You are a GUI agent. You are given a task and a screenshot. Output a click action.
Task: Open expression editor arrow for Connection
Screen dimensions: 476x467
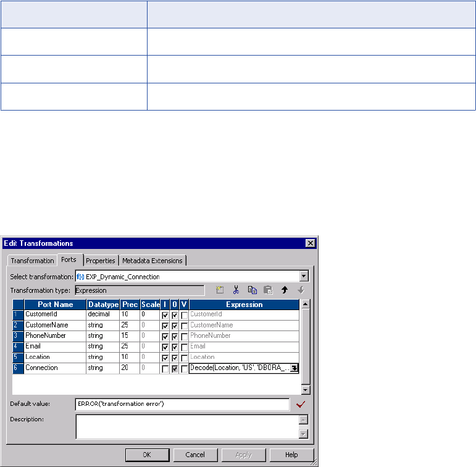(x=294, y=368)
